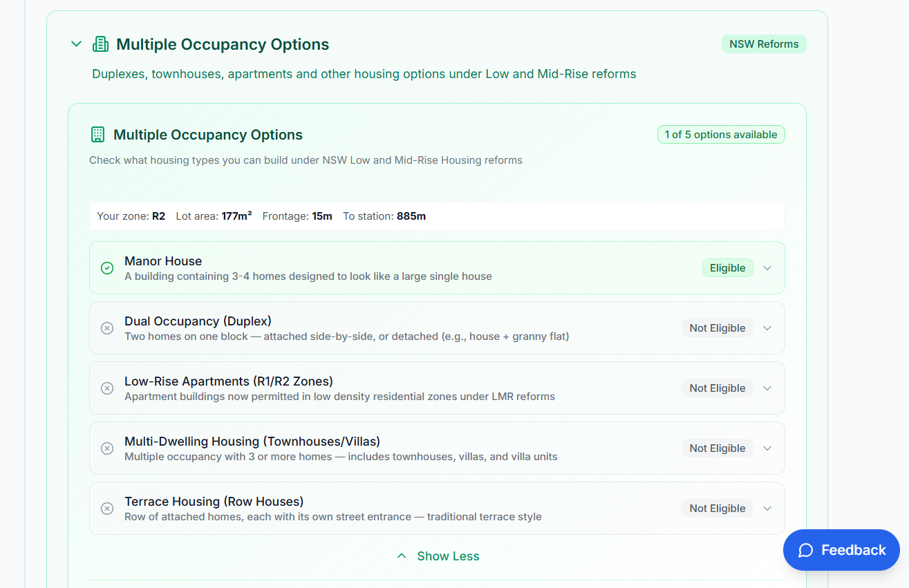Toggle the Not Eligible badge on Dual Occupancy
This screenshot has height=588, width=909.
[717, 328]
